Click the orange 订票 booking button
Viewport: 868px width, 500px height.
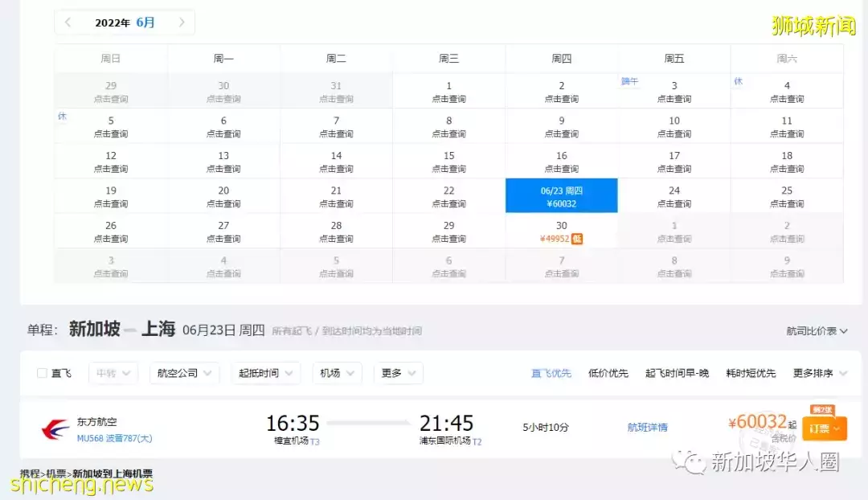tap(824, 428)
